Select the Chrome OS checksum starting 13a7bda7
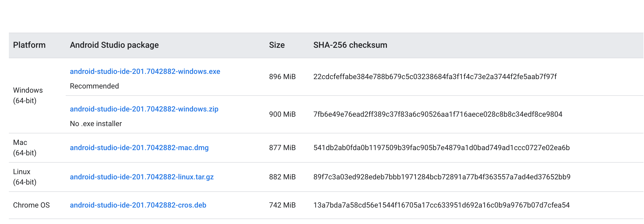 point(441,205)
